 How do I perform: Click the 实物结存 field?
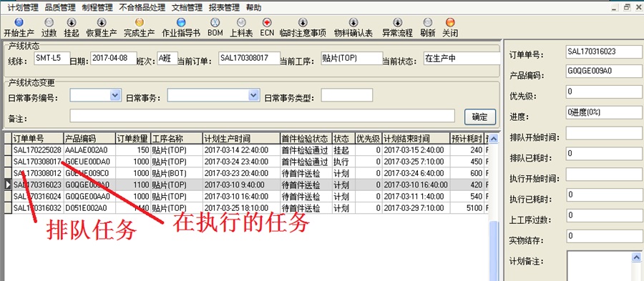604,236
